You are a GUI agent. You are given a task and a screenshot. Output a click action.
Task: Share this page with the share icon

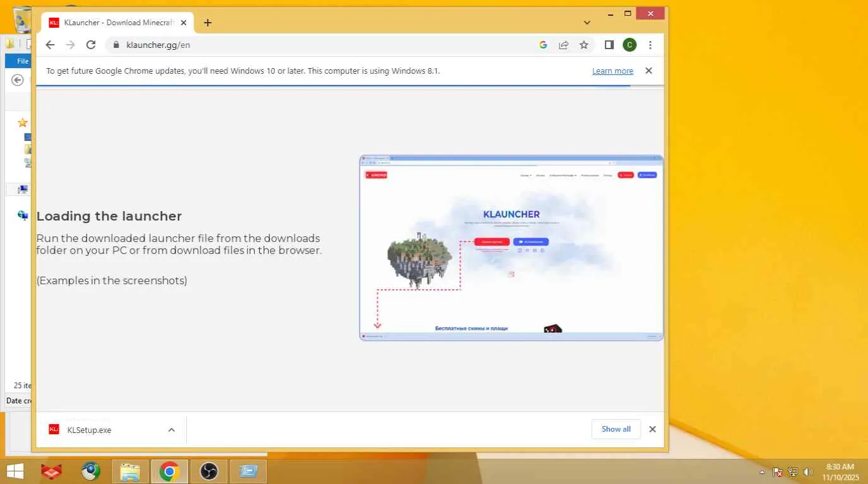point(563,45)
